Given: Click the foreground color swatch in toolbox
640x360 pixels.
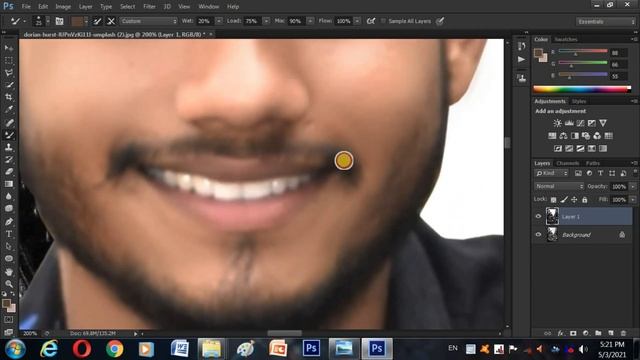Looking at the screenshot, I should click(6, 303).
